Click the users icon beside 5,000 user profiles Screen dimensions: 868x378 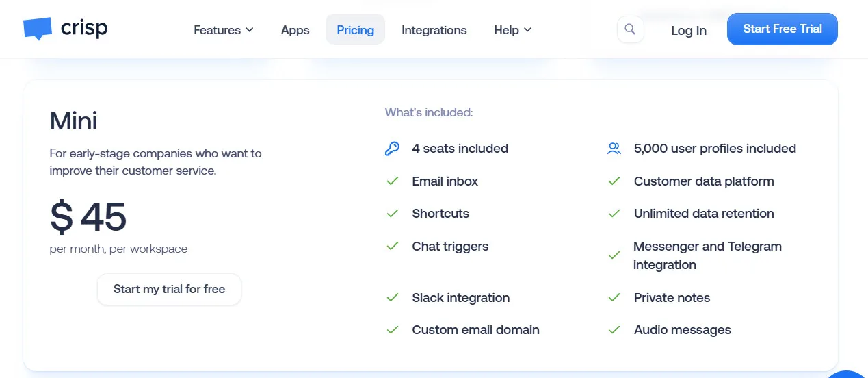pyautogui.click(x=614, y=149)
